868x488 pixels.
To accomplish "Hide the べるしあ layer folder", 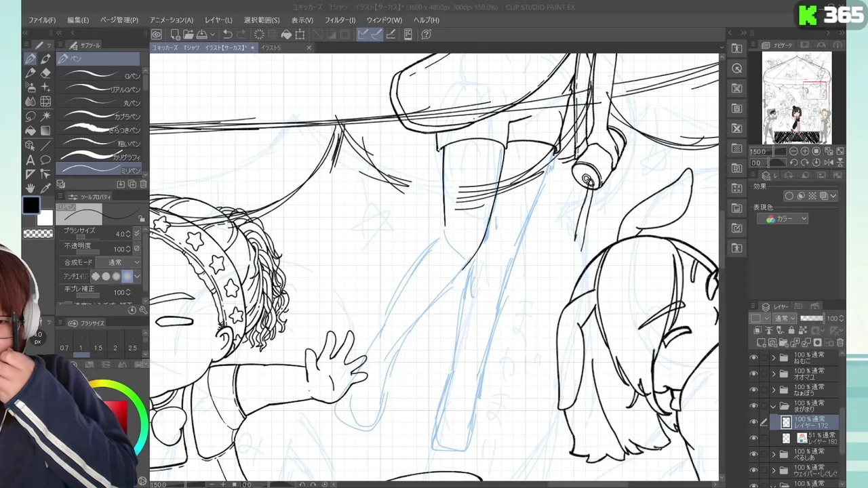I will (x=753, y=454).
